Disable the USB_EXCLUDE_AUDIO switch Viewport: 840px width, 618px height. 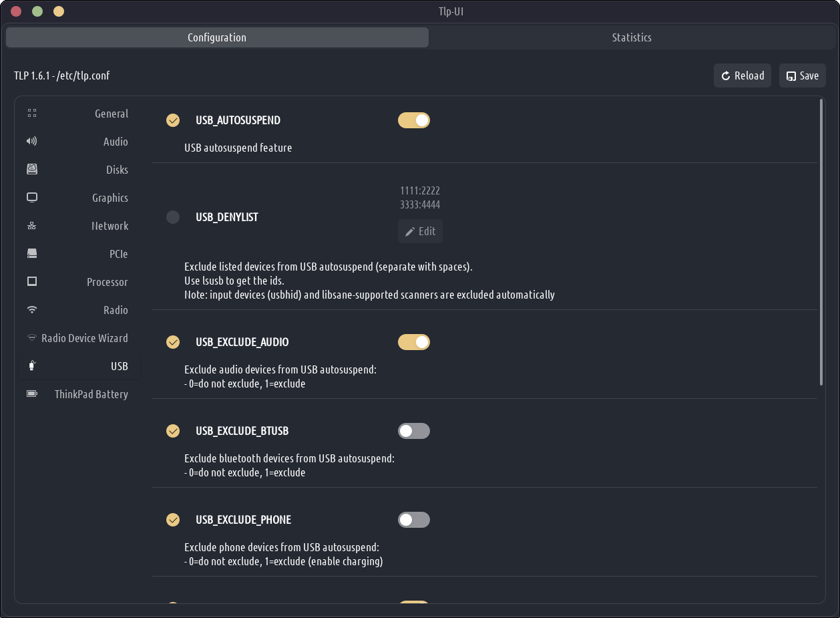pyautogui.click(x=414, y=342)
